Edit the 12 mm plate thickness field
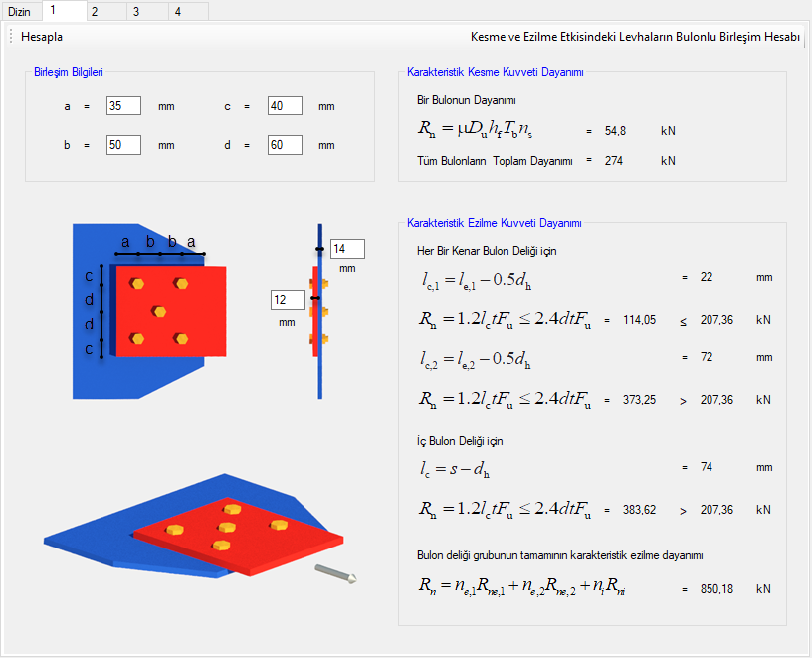The height and width of the screenshot is (658, 812). (288, 300)
